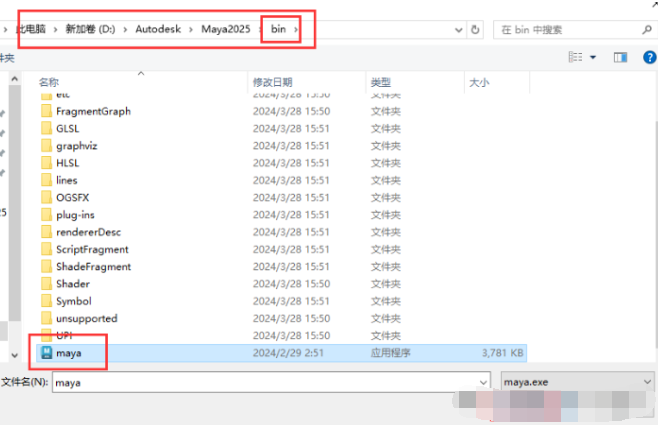This screenshot has width=658, height=425.
Task: Select bin in the address path
Action: (x=278, y=29)
